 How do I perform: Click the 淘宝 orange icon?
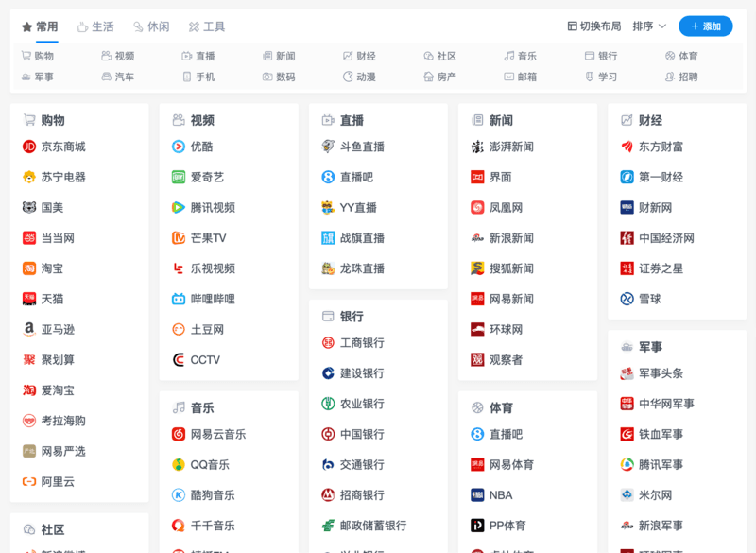click(x=29, y=268)
